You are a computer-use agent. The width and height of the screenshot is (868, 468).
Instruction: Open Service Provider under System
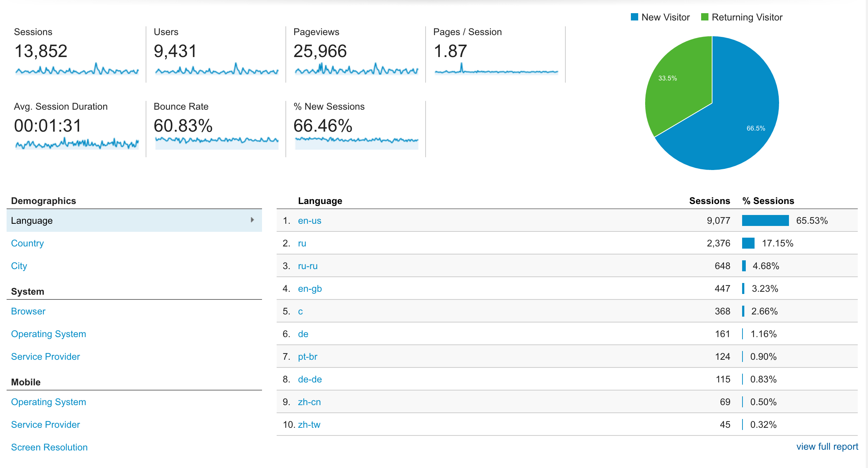click(45, 356)
